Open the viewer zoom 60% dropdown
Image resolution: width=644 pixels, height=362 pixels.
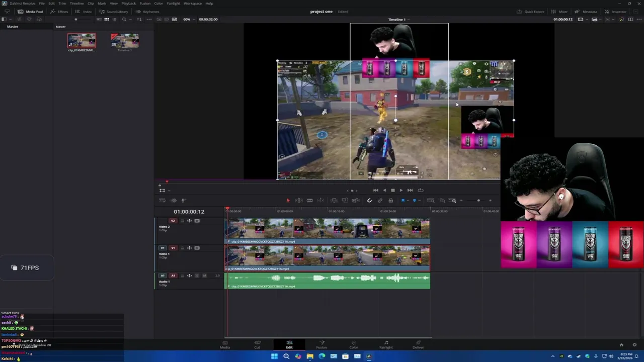(188, 19)
